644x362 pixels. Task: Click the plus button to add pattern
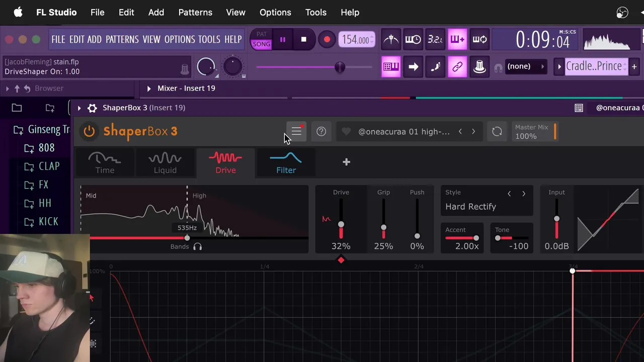pos(634,66)
